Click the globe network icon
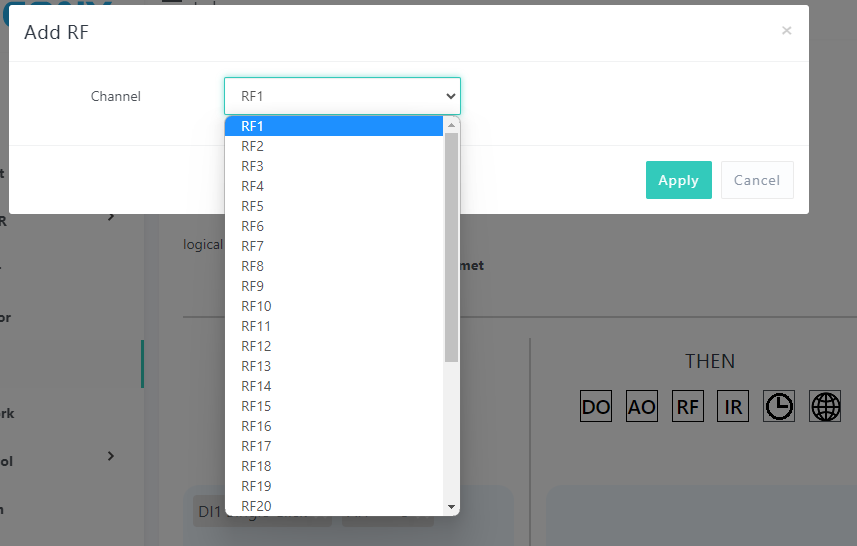857x546 pixels. (x=825, y=406)
